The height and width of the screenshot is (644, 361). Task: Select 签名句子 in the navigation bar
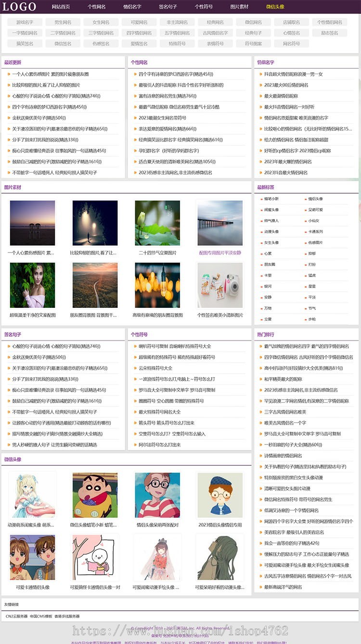coord(168,7)
